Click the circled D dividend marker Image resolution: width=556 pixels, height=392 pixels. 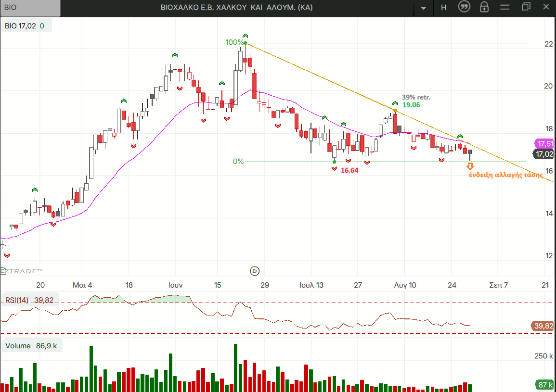[x=255, y=271]
